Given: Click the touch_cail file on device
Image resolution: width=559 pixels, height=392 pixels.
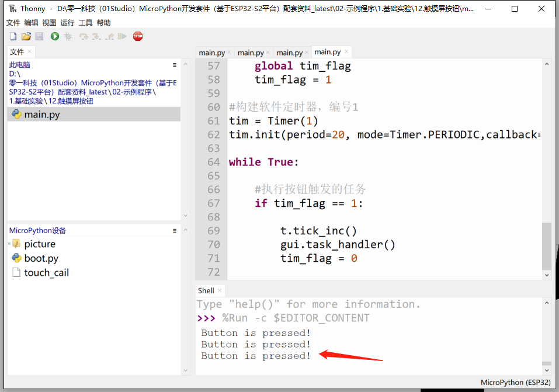Looking at the screenshot, I should [46, 272].
